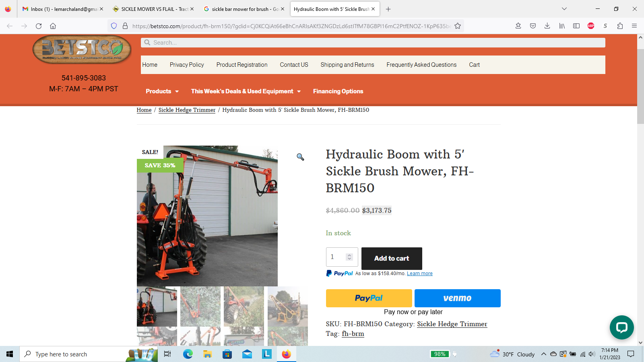Select the second product thumbnail image

click(200, 306)
